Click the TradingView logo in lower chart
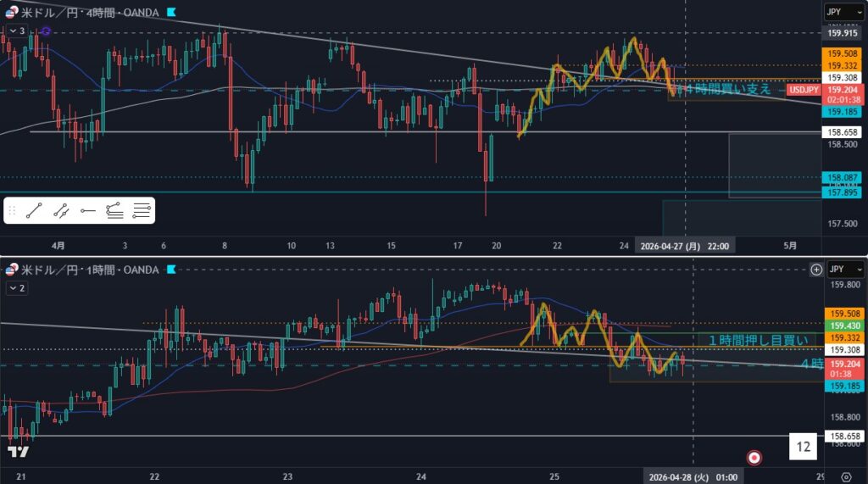 (16, 452)
